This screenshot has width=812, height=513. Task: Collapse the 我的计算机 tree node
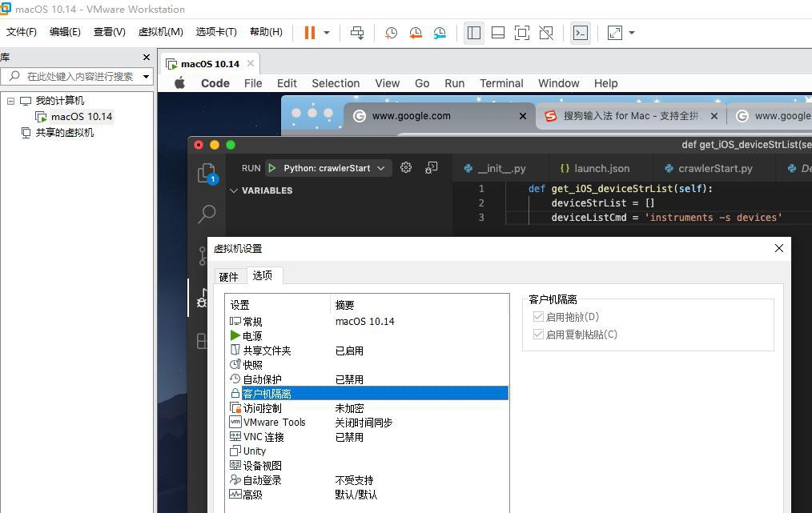point(10,101)
